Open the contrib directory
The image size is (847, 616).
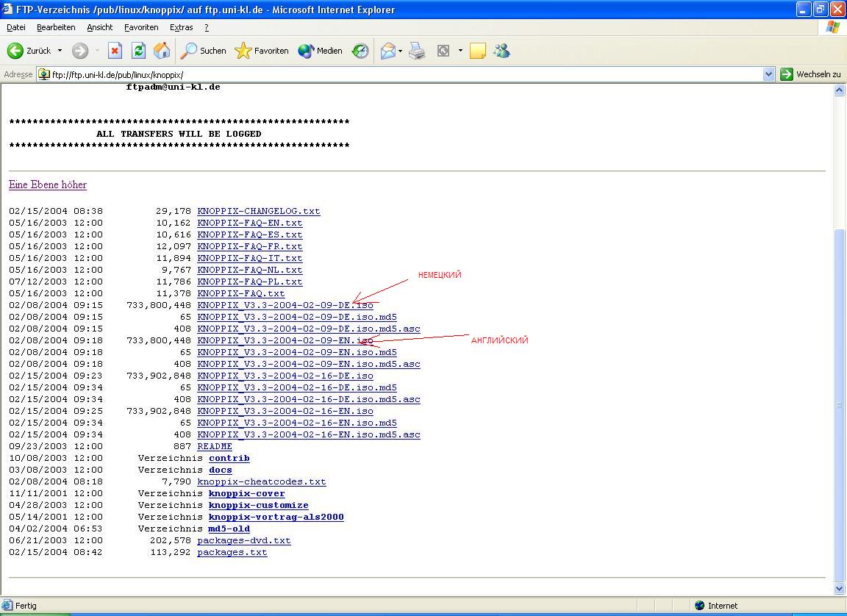click(x=229, y=459)
